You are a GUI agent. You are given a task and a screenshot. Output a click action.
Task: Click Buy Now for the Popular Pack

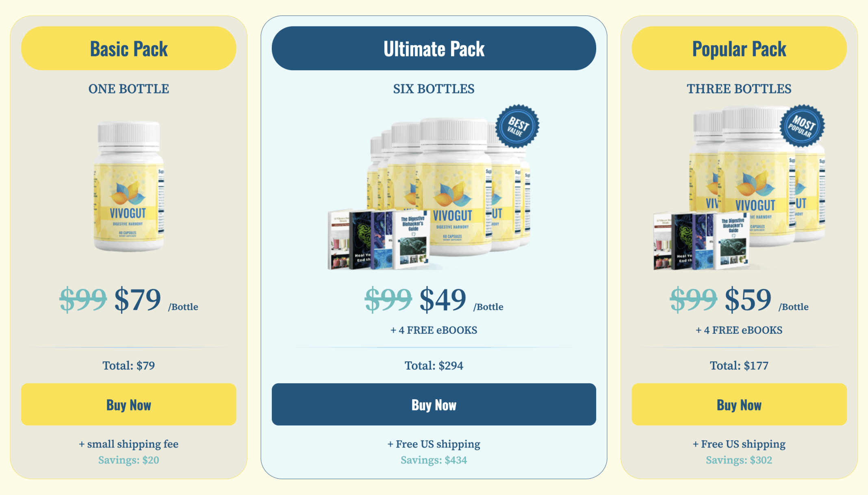[739, 404]
